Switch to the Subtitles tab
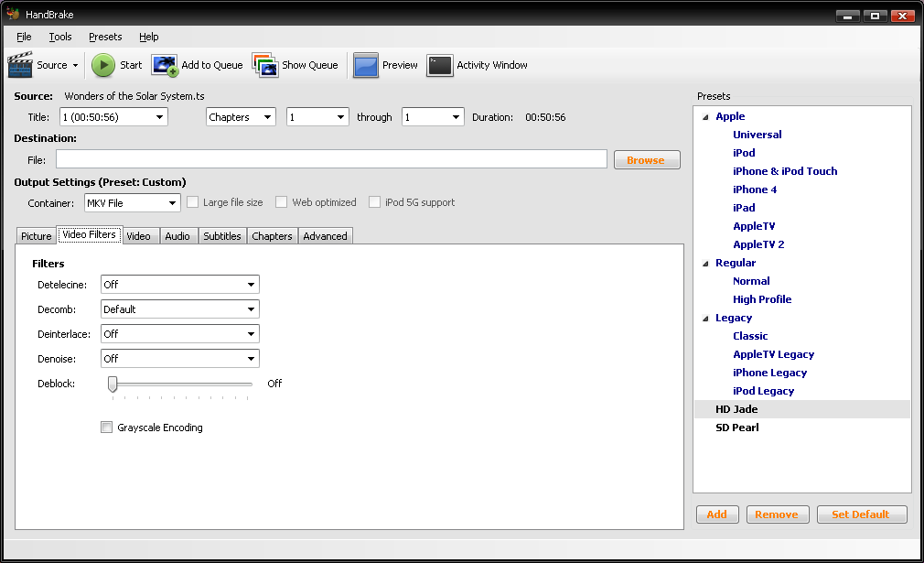Screen dimensions: 924x563 coord(222,236)
